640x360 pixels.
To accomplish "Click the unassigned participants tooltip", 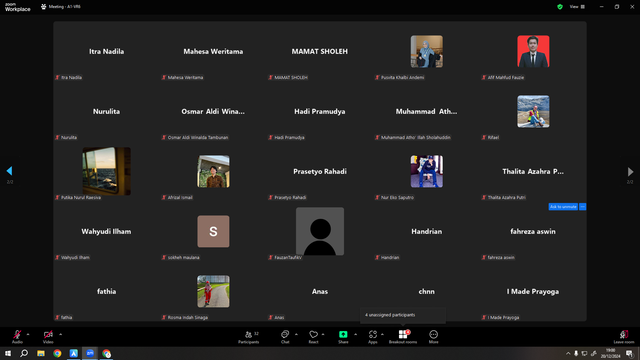I will [403, 315].
